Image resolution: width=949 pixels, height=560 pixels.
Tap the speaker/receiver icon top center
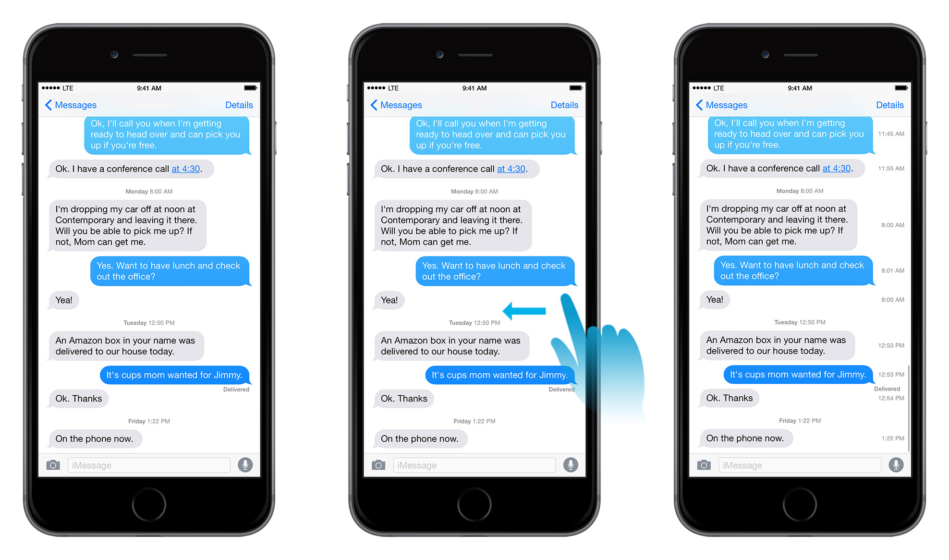click(475, 54)
